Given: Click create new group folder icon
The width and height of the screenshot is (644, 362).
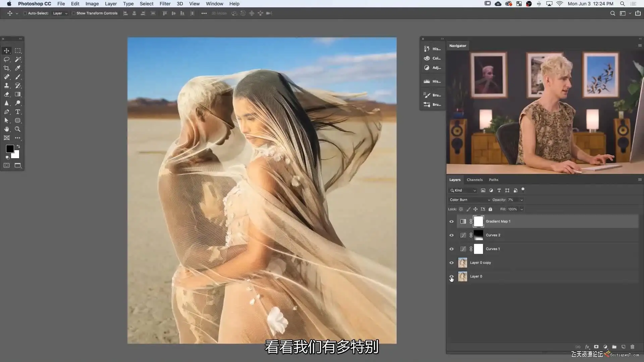Looking at the screenshot, I should coord(614,347).
